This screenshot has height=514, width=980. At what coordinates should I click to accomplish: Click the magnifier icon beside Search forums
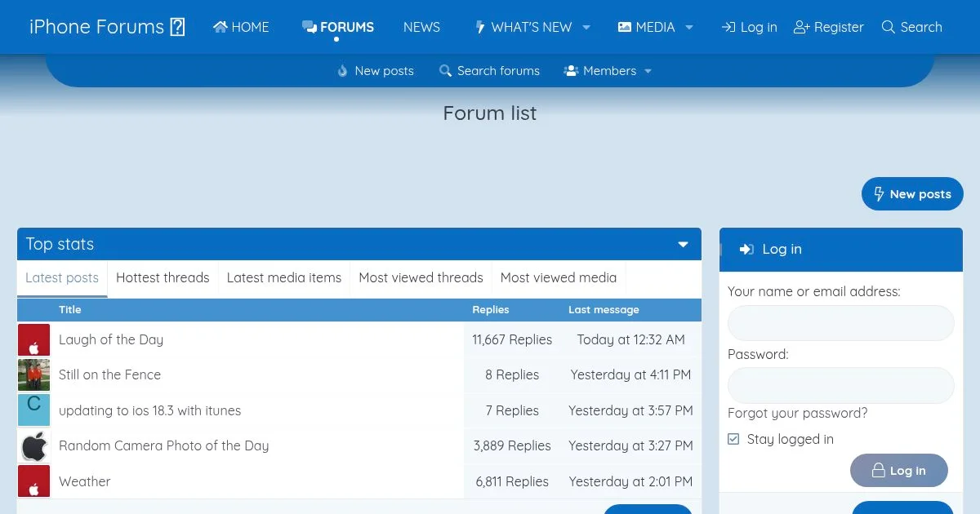tap(445, 71)
